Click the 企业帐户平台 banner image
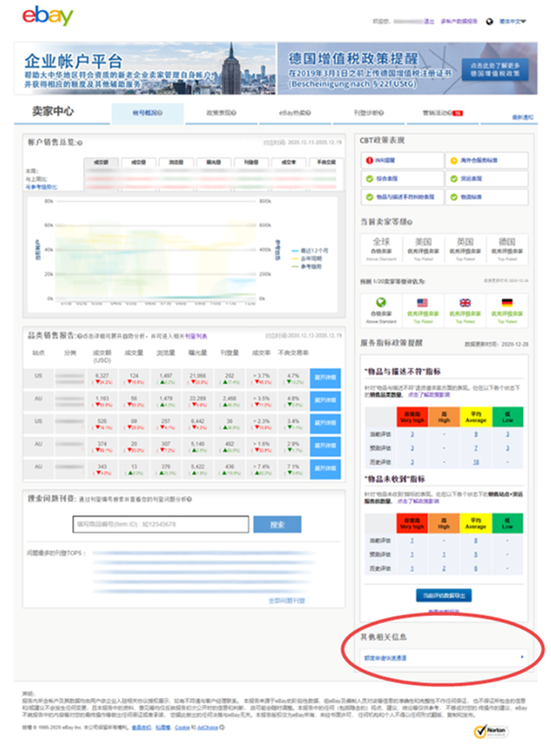Viewport: 551px width, 756px height. point(144,68)
